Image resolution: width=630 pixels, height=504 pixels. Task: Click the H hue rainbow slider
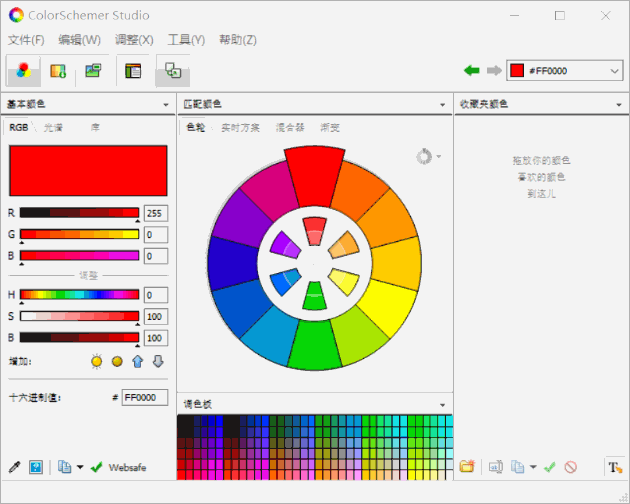coord(79,295)
